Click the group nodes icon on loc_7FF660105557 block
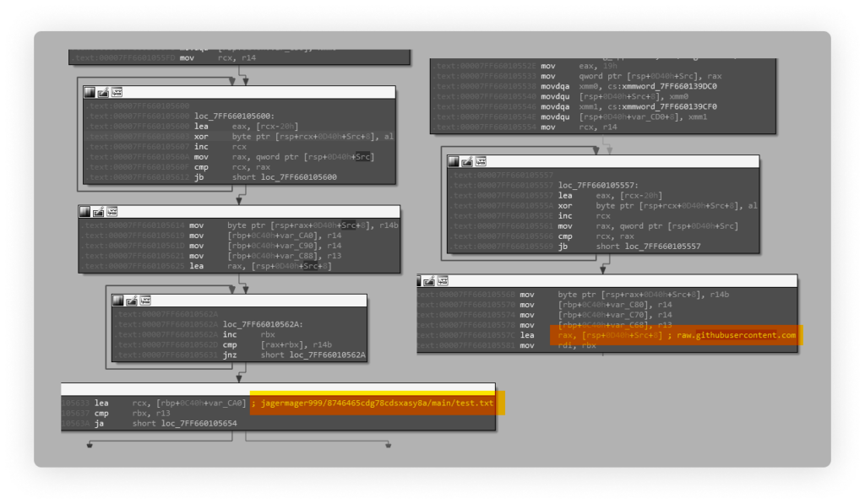This screenshot has width=865, height=504. (481, 161)
